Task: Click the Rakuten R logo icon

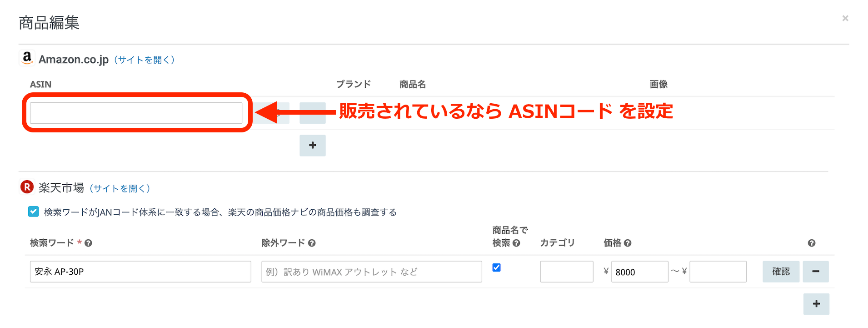Action: click(27, 187)
